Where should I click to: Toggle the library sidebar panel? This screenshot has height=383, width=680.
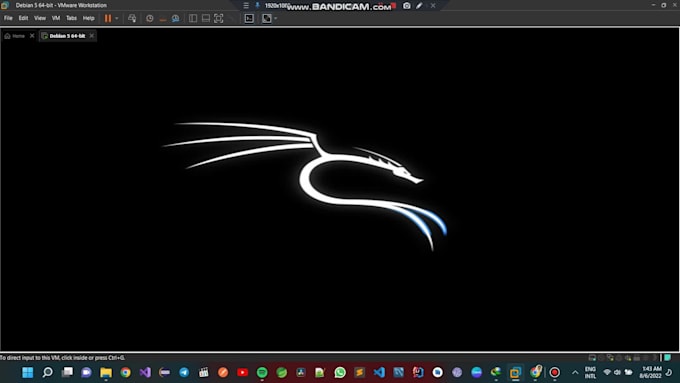tap(193, 18)
